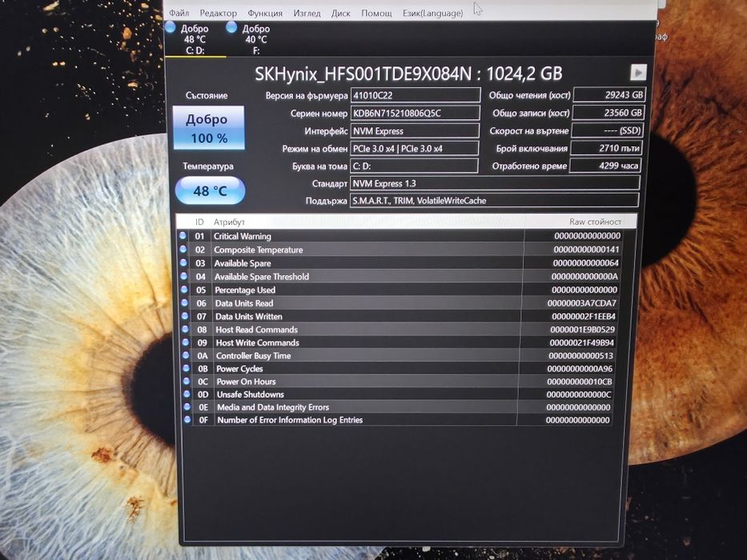Viewport: 747px width, 560px height.
Task: Click status dot for Composite Temperature
Action: click(x=183, y=249)
